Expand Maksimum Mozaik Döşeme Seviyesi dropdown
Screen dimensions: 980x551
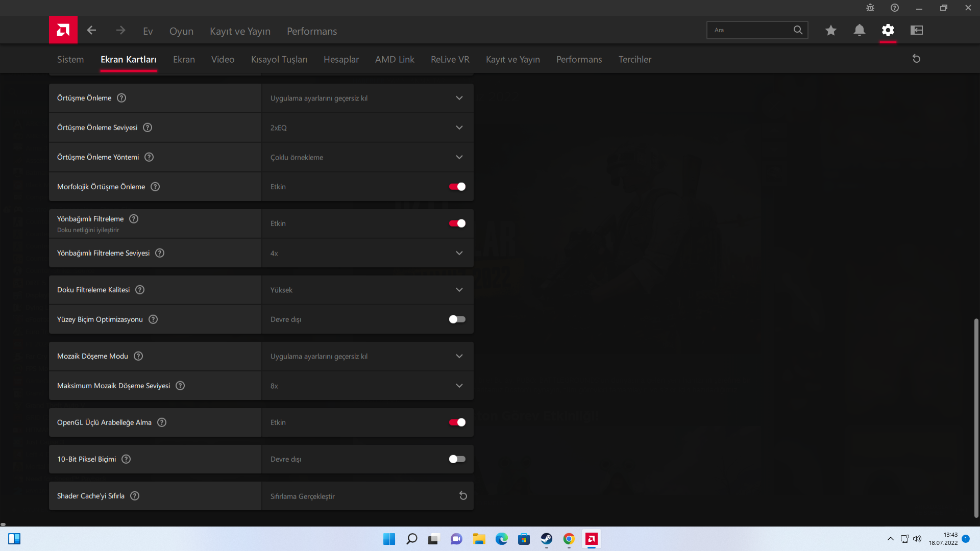click(x=367, y=386)
